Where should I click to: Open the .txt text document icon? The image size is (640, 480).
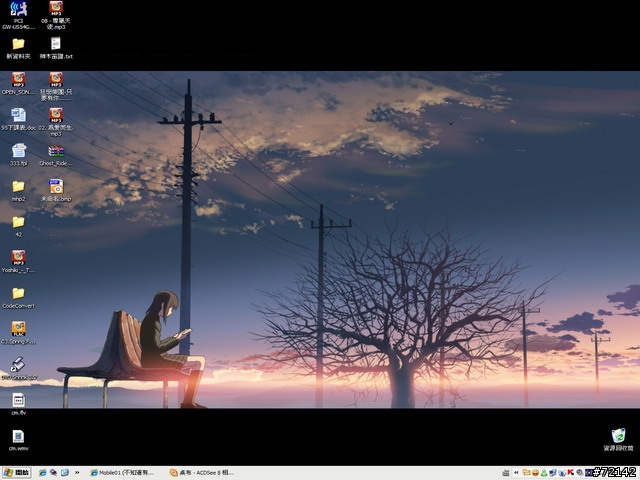[56, 44]
